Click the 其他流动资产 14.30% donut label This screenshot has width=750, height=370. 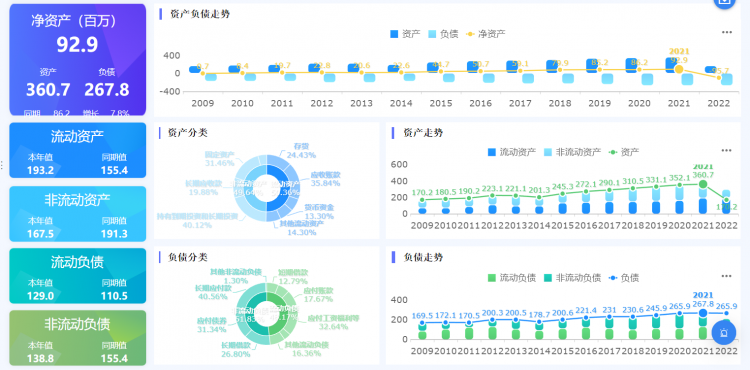301,228
